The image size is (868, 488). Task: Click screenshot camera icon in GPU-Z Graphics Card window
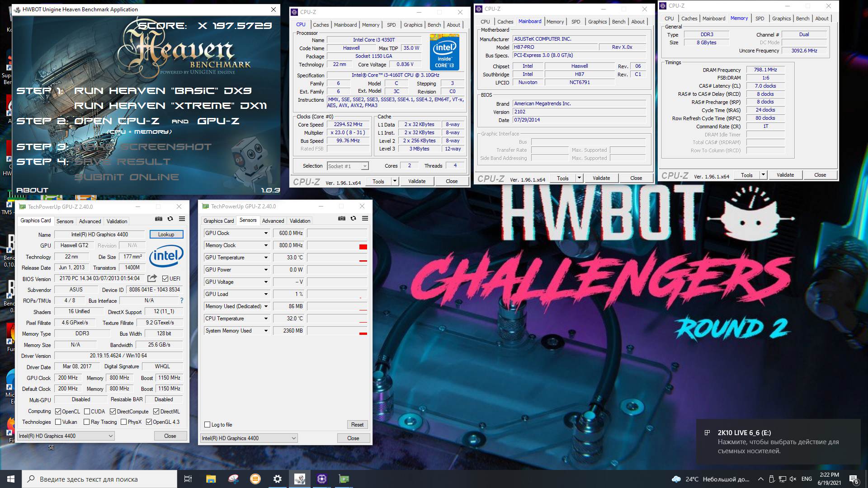(x=158, y=219)
